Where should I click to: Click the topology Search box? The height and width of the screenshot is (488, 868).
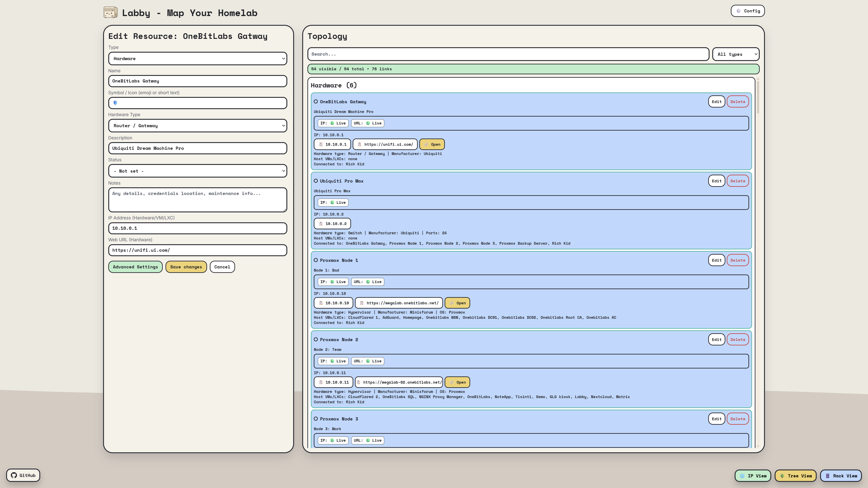tap(508, 54)
